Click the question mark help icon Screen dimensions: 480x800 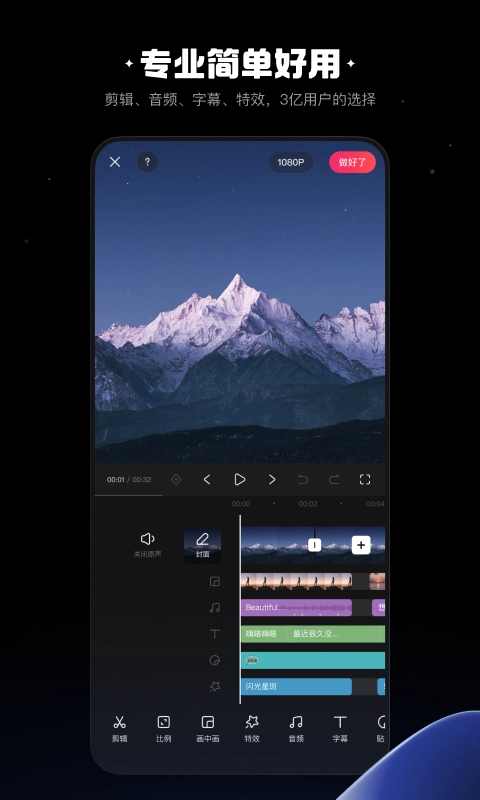point(147,162)
